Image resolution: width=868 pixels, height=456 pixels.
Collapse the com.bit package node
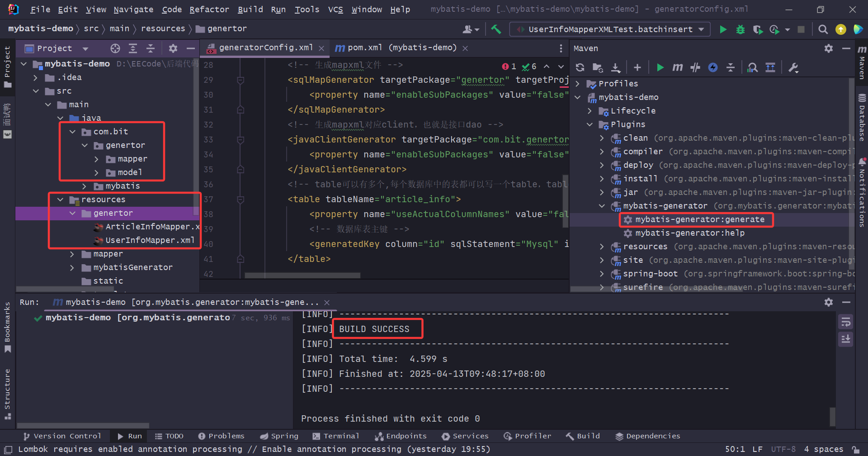pyautogui.click(x=72, y=132)
